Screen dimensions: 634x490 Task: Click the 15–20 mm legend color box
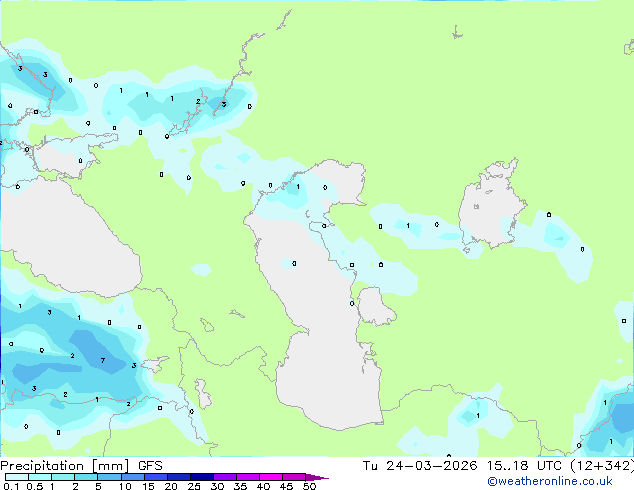(x=156, y=477)
